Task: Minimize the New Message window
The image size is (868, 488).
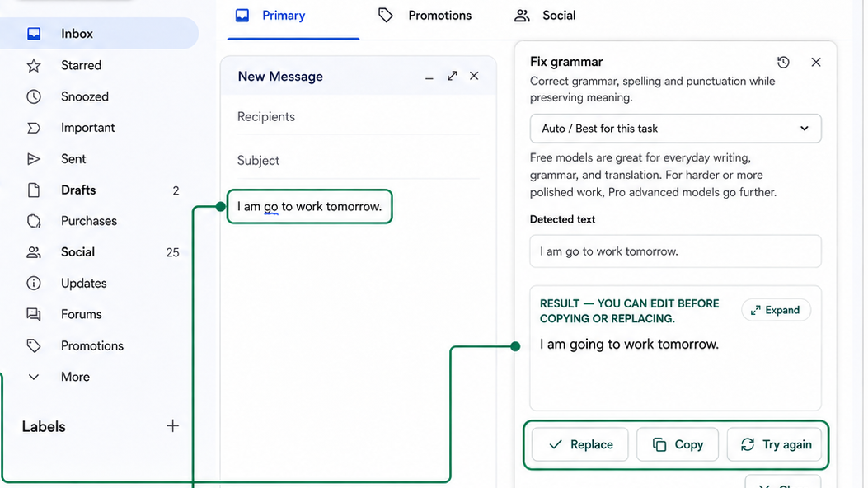Action: [429, 78]
